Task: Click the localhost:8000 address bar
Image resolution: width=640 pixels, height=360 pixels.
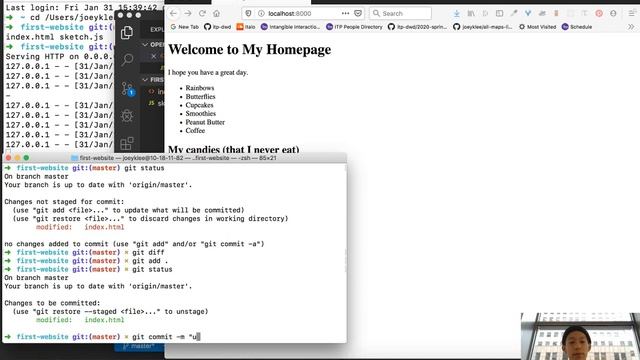Action: [x=303, y=13]
